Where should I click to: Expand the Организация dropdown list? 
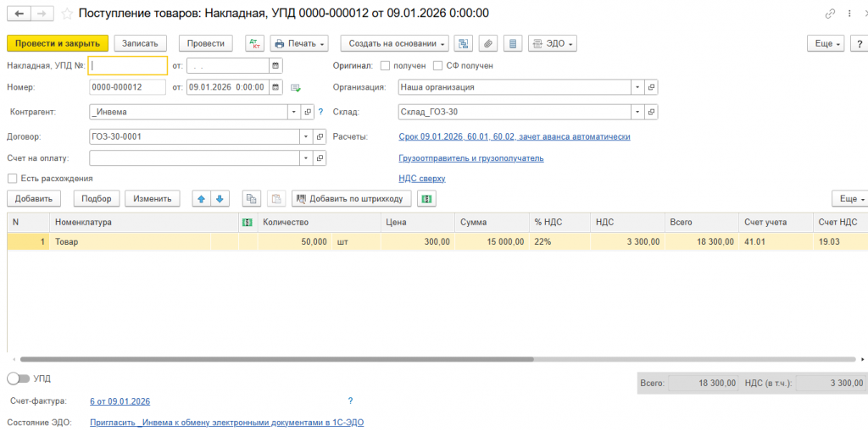coord(638,87)
